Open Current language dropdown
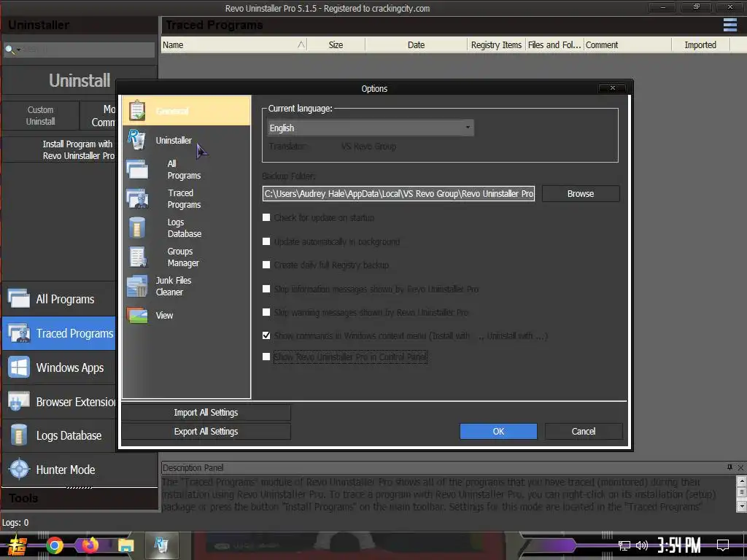The image size is (747, 560). (371, 128)
